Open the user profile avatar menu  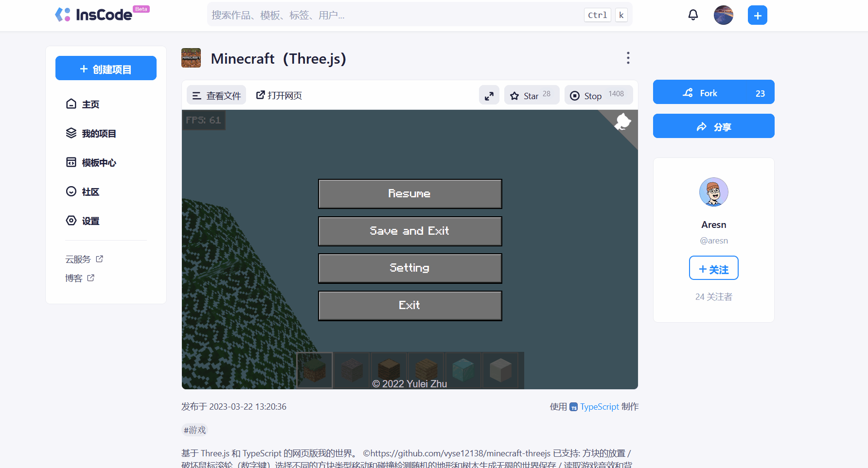723,15
